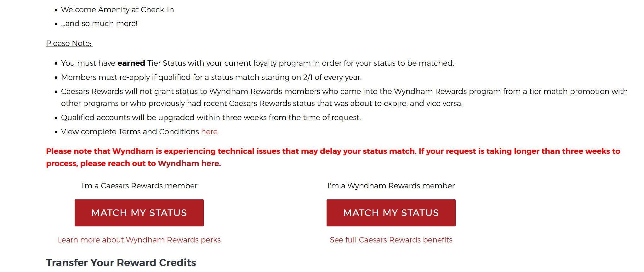Click the 'I'm a Caesars Rewards member' label

click(139, 186)
